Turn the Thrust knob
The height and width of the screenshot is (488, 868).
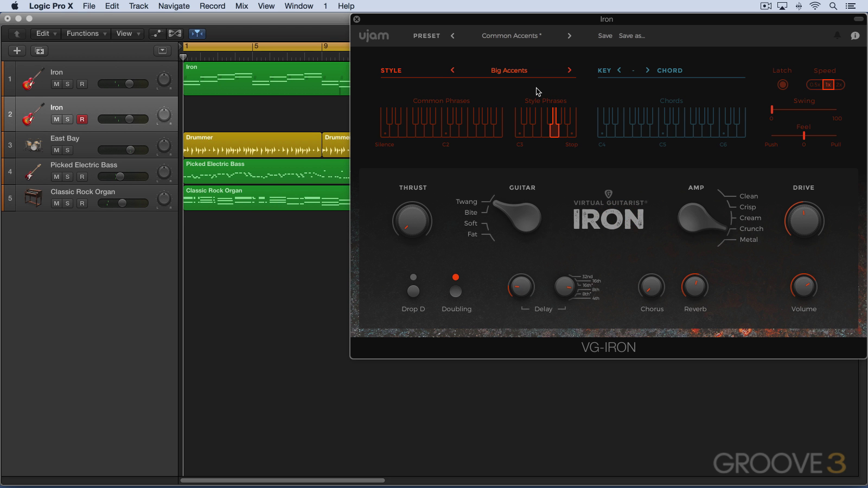click(412, 221)
